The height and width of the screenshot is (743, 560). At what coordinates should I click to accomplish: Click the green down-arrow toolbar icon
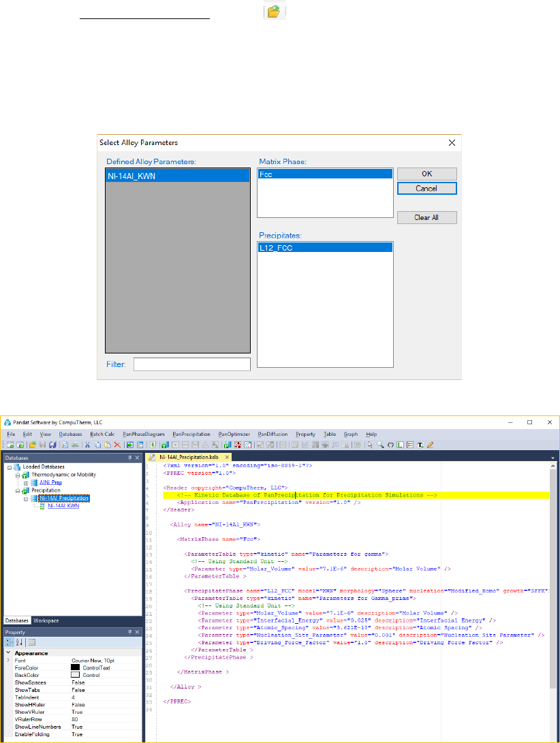pos(153,445)
